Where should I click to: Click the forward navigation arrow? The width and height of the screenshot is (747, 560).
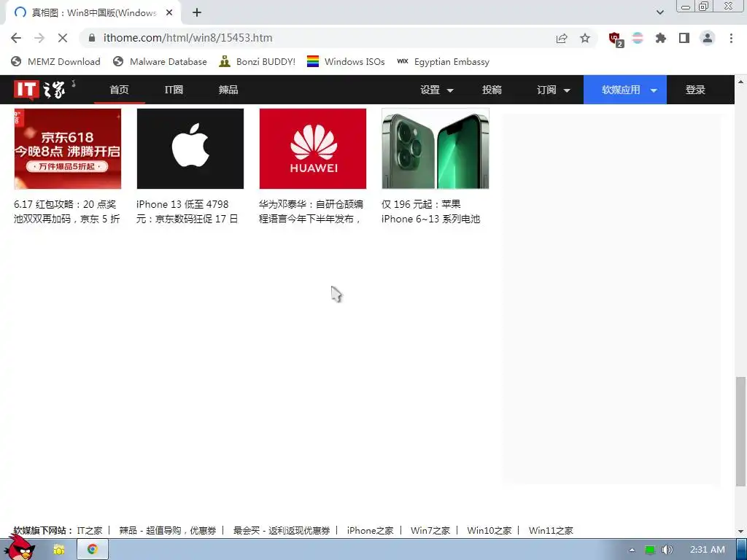click(x=39, y=38)
